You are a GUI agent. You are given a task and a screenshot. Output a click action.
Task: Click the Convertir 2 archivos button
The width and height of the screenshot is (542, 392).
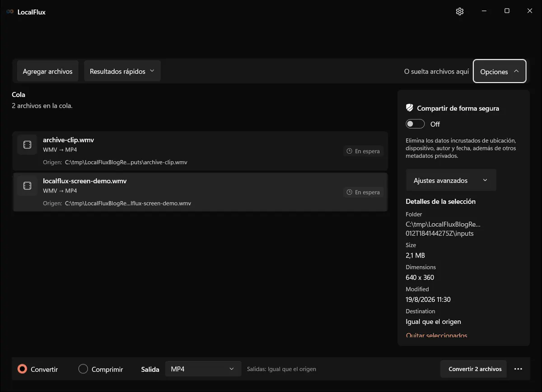click(473, 369)
